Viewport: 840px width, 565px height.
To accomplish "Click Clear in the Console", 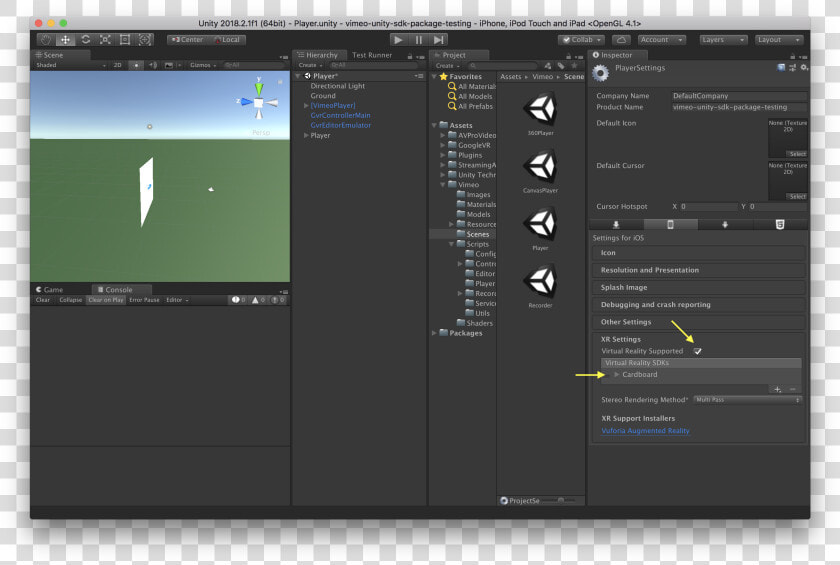I will pos(43,300).
